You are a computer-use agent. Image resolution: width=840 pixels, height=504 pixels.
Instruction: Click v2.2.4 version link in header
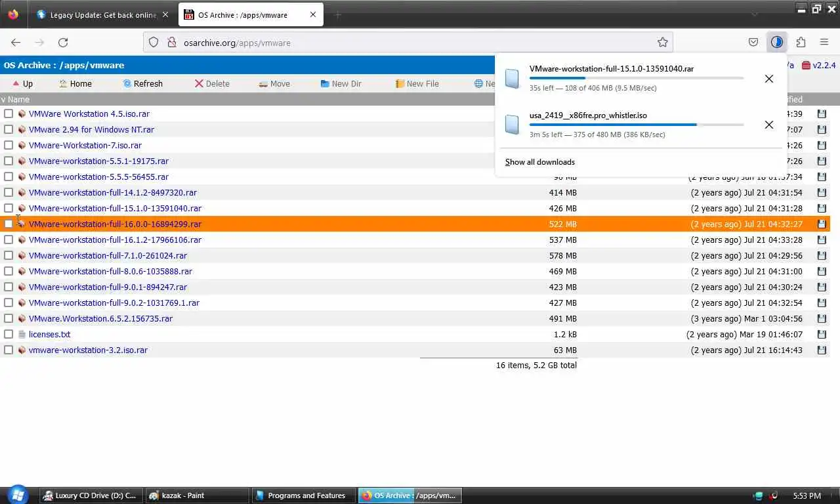tap(819, 65)
